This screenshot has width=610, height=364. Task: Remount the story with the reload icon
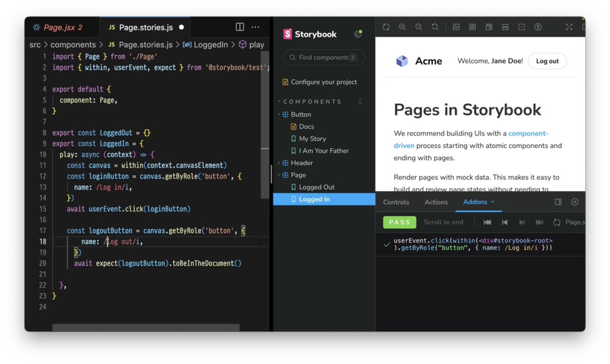[386, 27]
